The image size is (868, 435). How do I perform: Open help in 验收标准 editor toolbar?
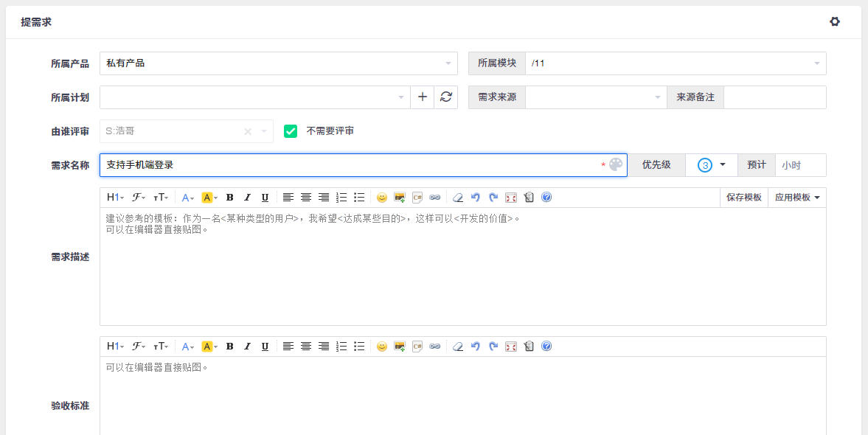pos(546,346)
